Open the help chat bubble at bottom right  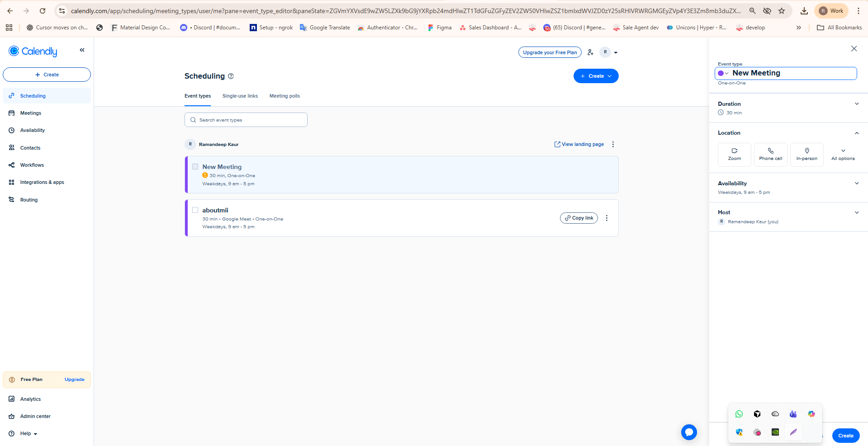(688, 432)
